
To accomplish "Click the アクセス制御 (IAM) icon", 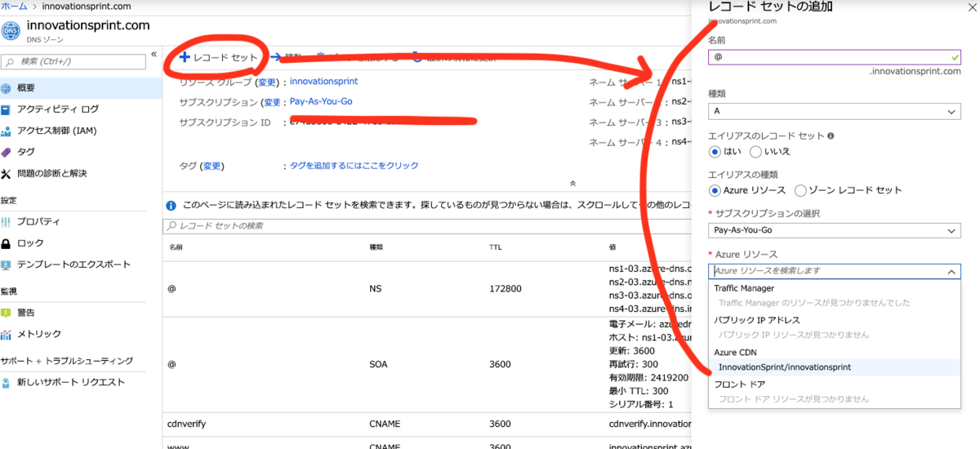I will point(7,131).
